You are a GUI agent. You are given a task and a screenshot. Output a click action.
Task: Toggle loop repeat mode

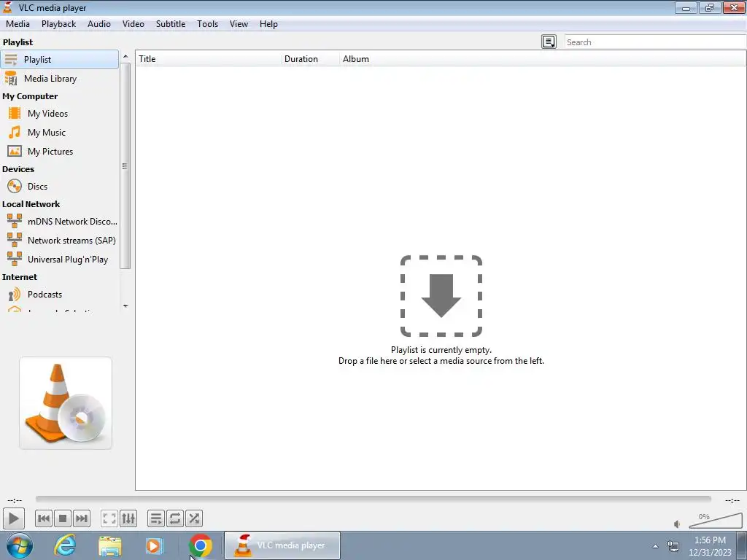coord(175,518)
